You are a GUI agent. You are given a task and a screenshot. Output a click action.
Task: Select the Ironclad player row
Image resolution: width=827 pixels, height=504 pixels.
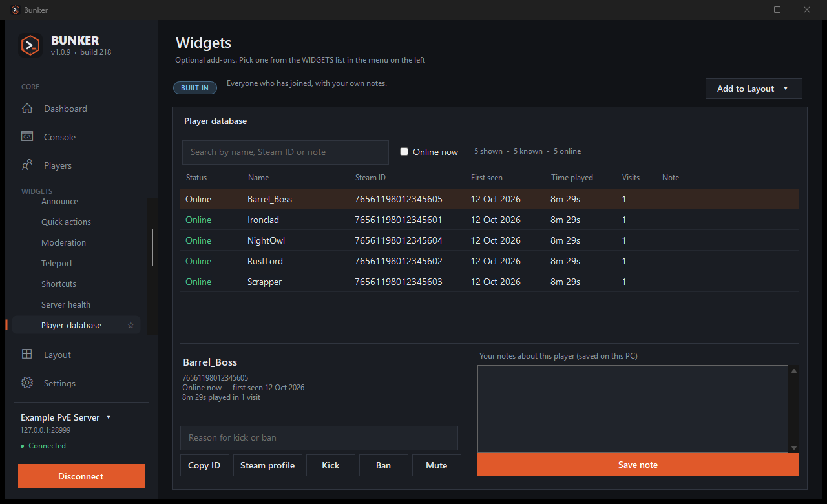(x=490, y=220)
